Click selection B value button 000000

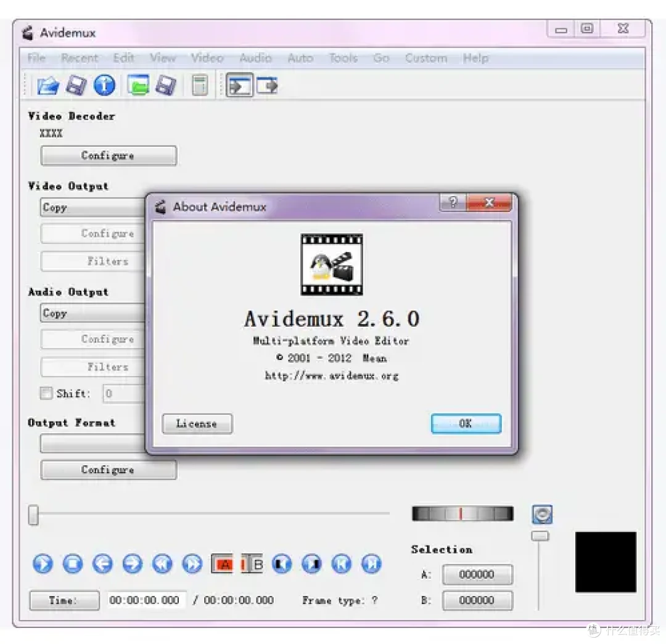pos(477,600)
